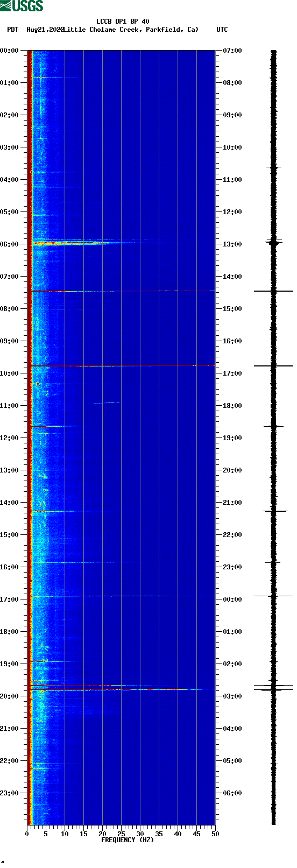Click the 21:00 UTC time label

pos(232,503)
